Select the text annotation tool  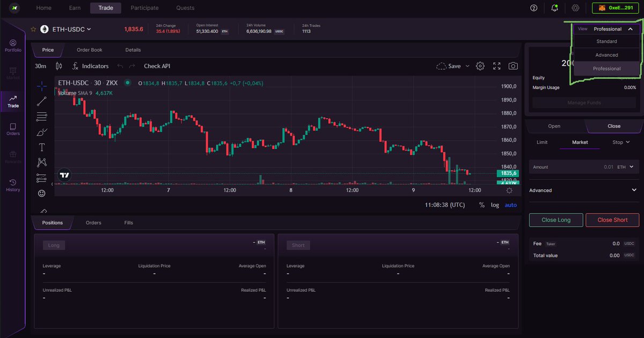coord(42,147)
